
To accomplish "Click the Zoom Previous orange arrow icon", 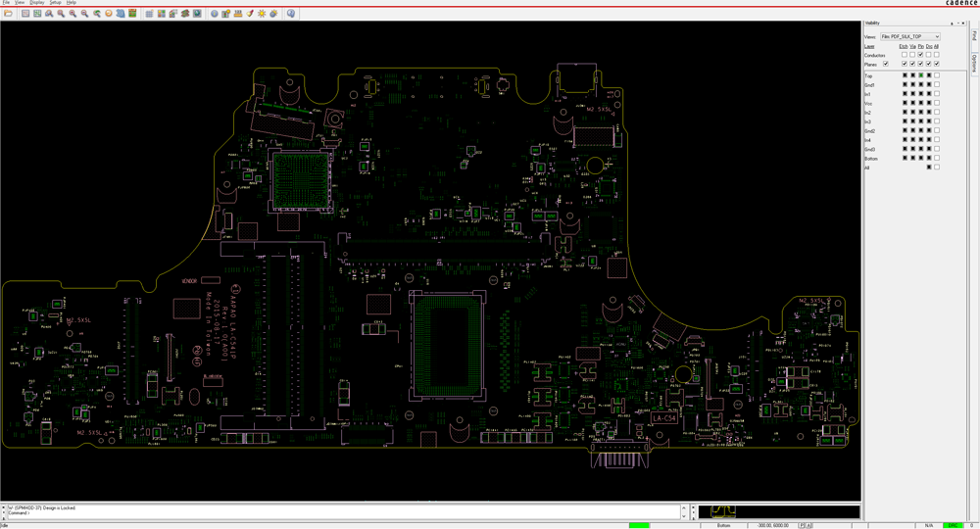I will click(109, 13).
